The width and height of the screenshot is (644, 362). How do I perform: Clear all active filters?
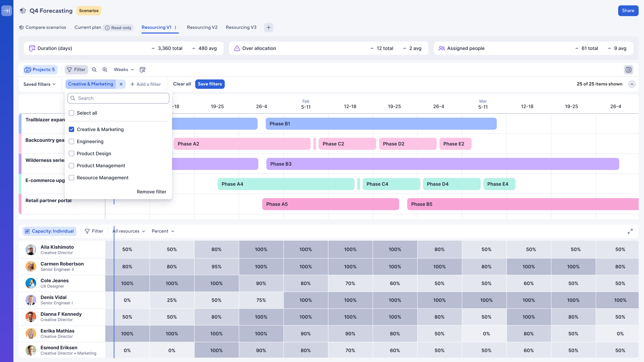tap(181, 84)
